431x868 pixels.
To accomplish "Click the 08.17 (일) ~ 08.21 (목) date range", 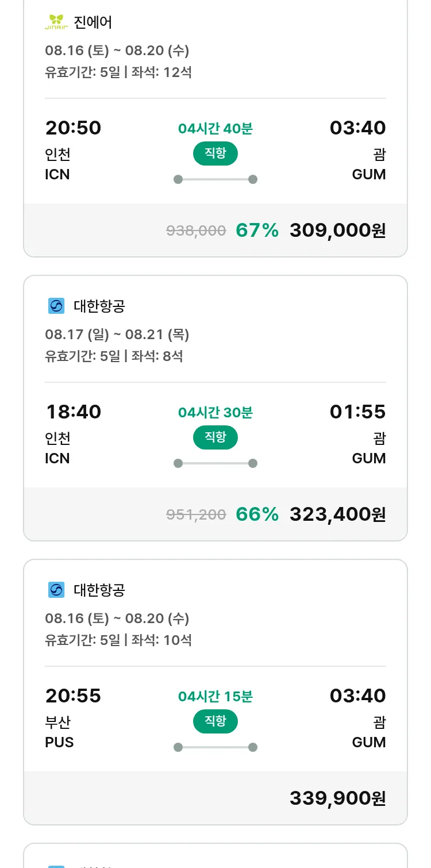I will pos(117,334).
